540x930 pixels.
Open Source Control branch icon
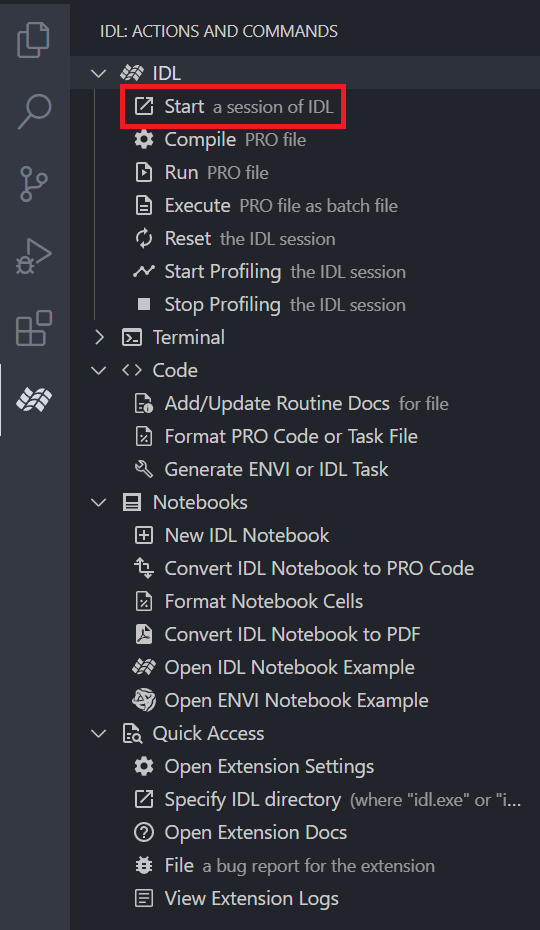tap(34, 183)
